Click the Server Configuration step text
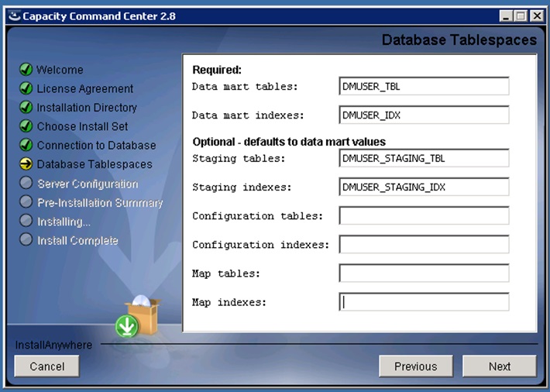This screenshot has height=392, width=550. pyautogui.click(x=88, y=184)
